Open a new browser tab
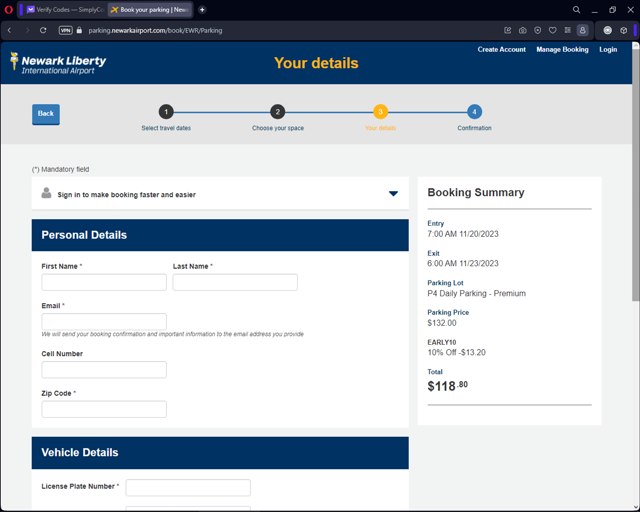The height and width of the screenshot is (512, 640). point(202,10)
